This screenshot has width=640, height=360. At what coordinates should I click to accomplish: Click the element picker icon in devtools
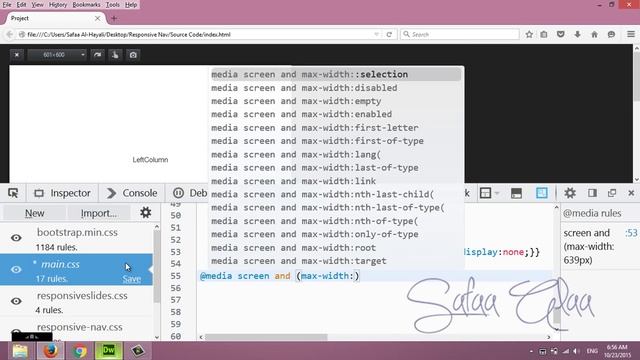click(13, 193)
